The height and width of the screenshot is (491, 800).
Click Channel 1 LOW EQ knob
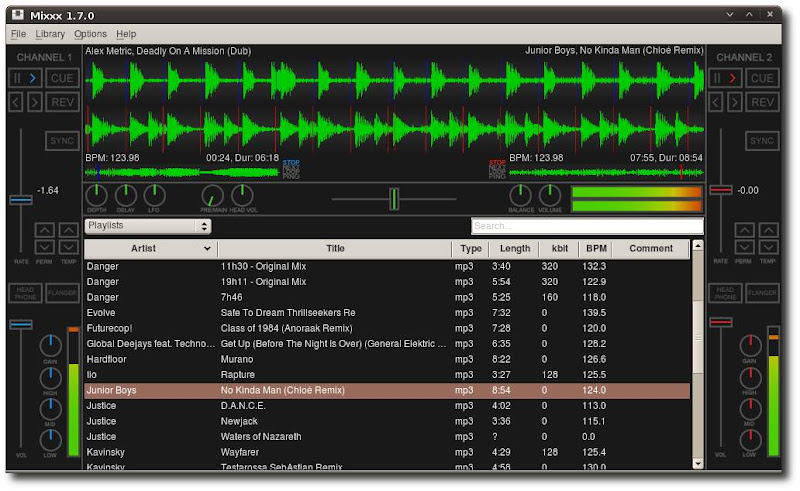pos(51,440)
